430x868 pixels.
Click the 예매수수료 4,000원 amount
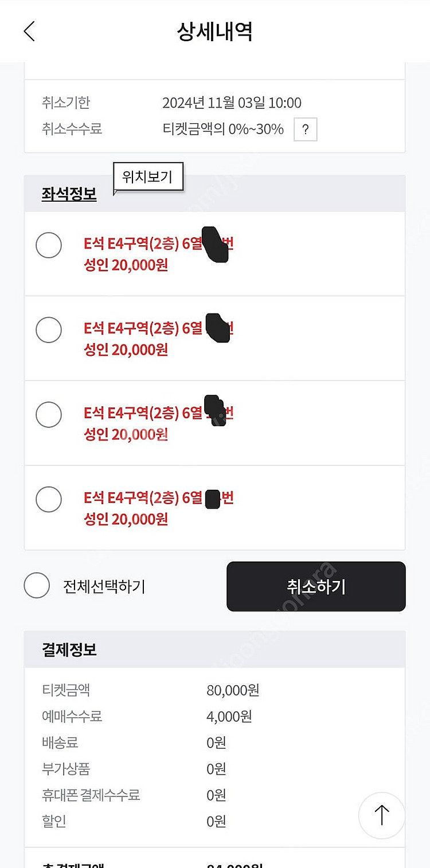coord(229,716)
